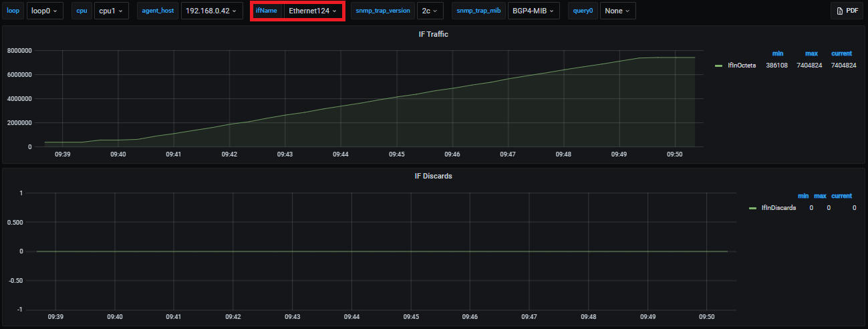Sort IF Discards legend by max
868x329 pixels.
[820, 196]
